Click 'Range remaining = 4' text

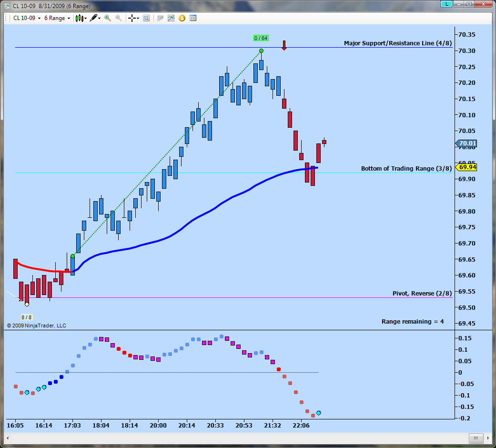[x=413, y=322]
